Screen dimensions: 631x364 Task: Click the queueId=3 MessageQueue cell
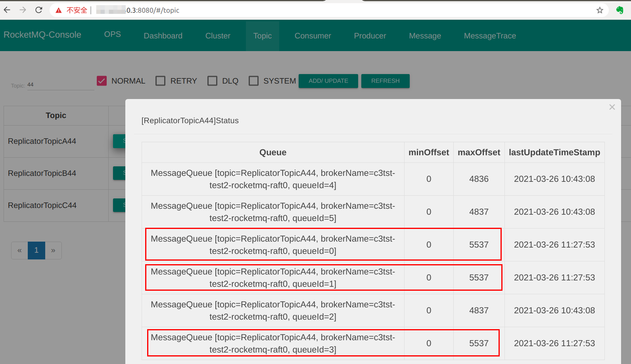(x=273, y=343)
